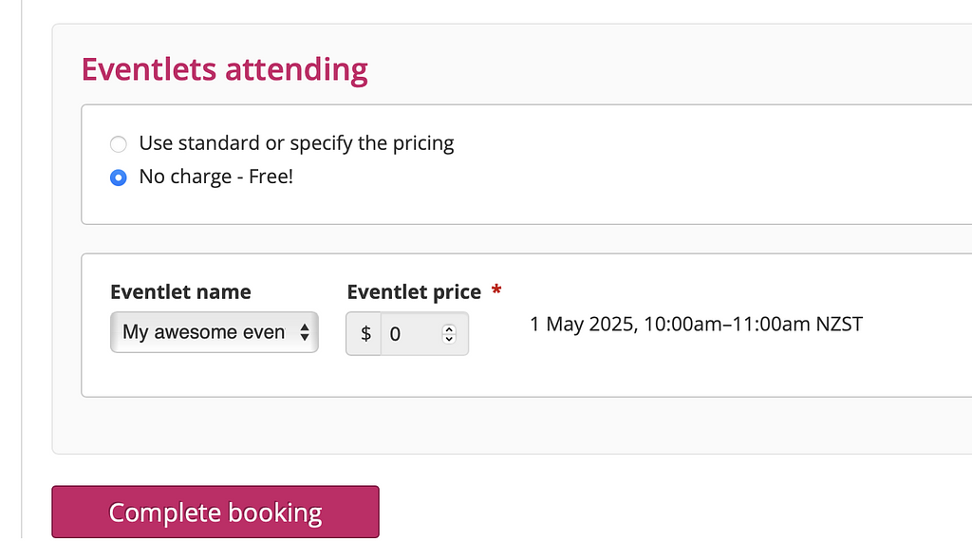Click the "Use standard or specify the pricing" label text
The image size is (972, 560).
pyautogui.click(x=296, y=143)
